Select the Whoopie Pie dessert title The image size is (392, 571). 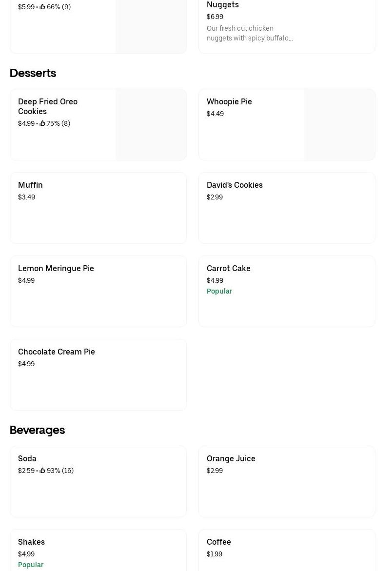[229, 101]
